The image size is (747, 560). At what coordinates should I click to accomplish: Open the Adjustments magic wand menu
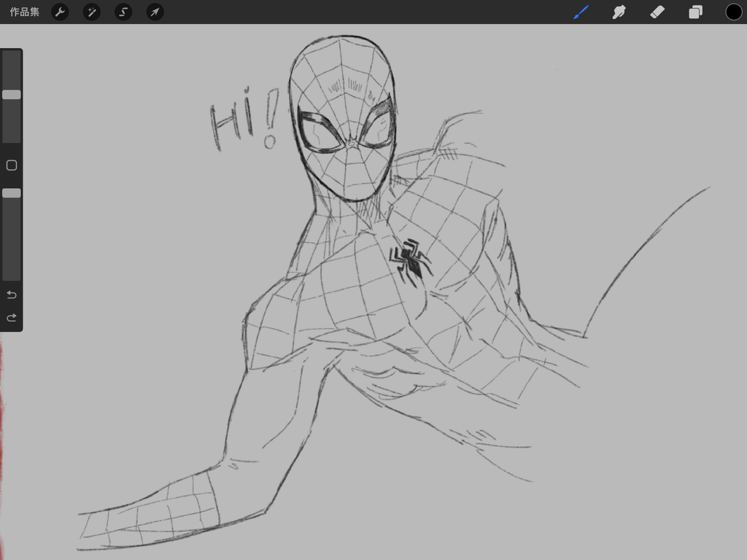tap(91, 12)
